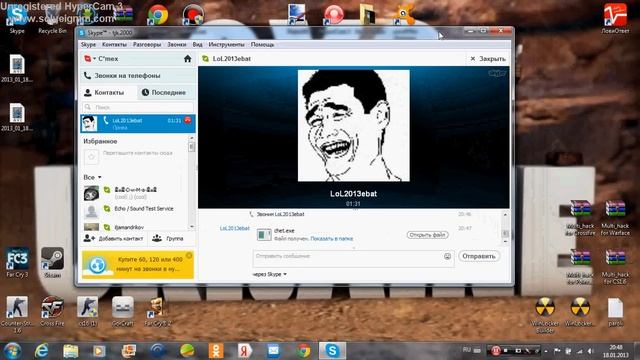Viewport: 640px width, 360px height.
Task: Open Odnoklassniki taskbar icon
Action: pos(216,351)
